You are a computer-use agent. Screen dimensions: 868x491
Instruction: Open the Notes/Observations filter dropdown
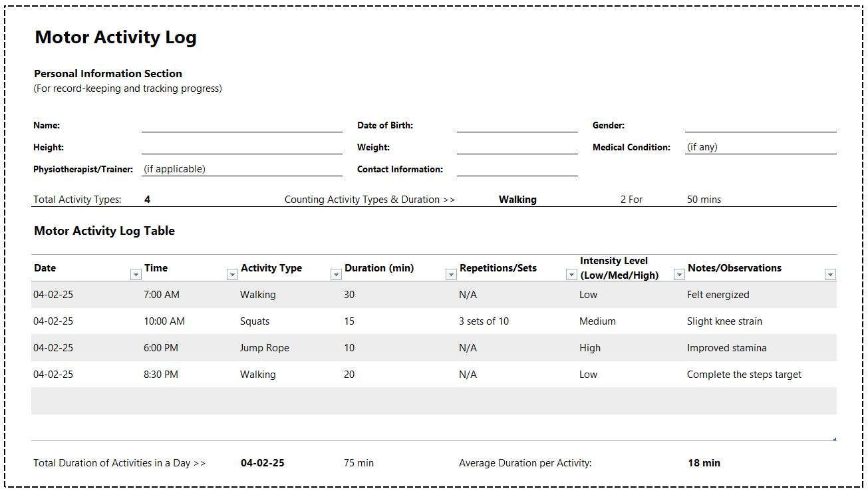point(829,275)
